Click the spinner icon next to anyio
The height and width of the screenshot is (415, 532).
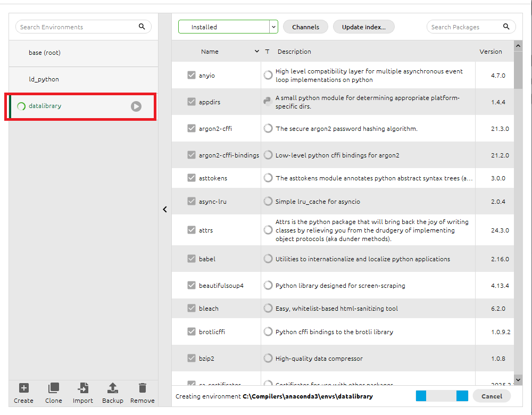268,74
